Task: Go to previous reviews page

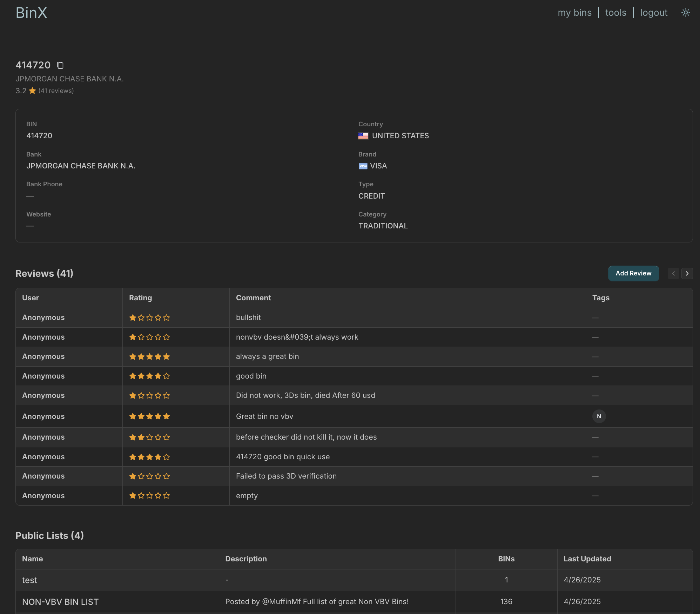Action: click(673, 274)
